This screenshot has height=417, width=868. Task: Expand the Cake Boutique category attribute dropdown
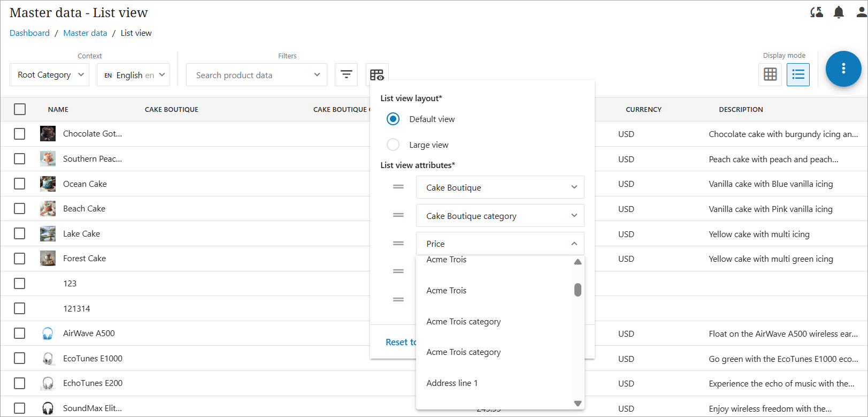500,216
